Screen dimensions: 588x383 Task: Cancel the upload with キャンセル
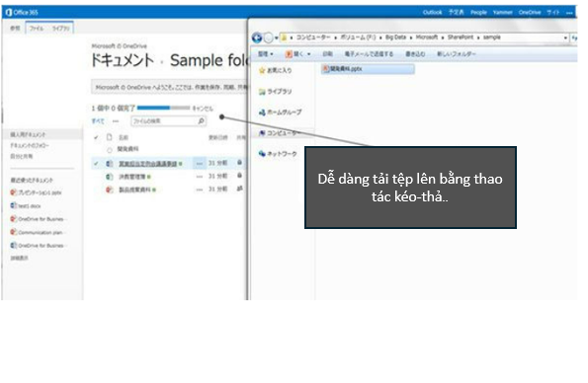tap(203, 109)
